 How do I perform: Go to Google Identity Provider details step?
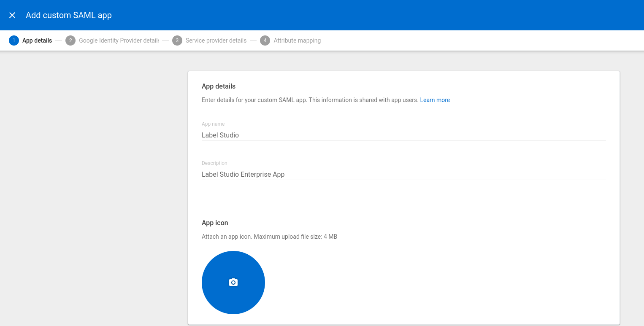(119, 40)
